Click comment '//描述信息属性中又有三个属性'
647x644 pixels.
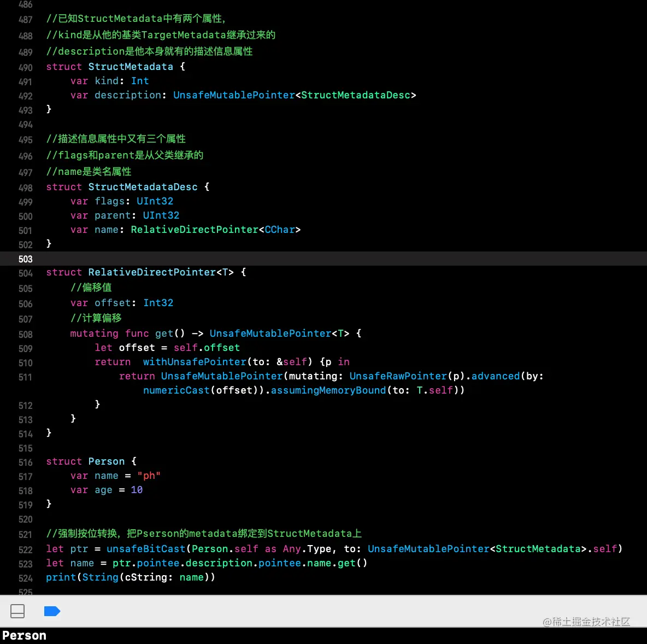[116, 139]
